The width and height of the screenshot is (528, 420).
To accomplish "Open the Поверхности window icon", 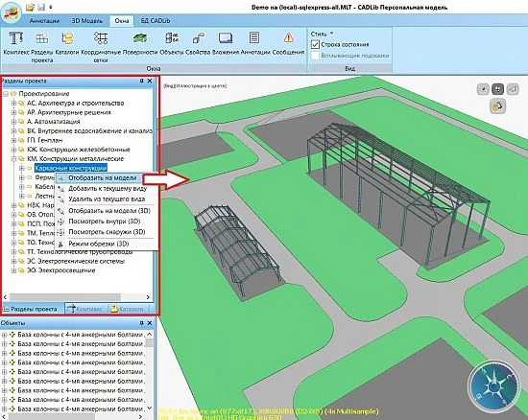I will [140, 38].
